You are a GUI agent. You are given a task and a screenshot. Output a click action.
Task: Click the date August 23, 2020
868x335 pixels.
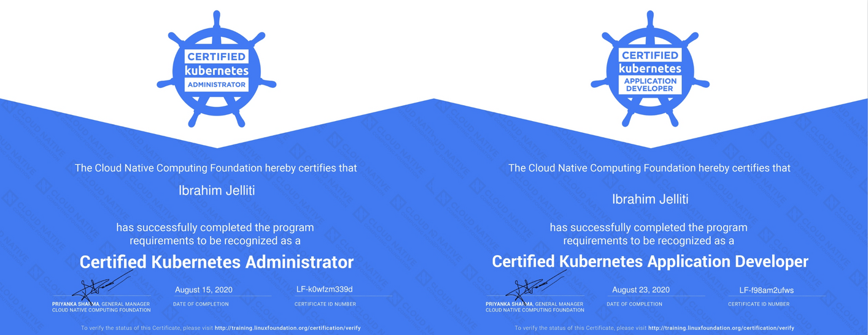click(x=641, y=290)
